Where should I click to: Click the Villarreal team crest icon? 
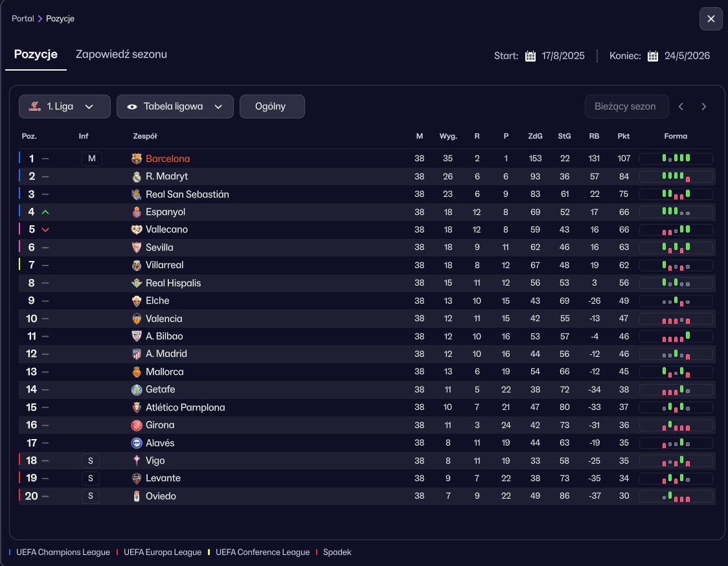pos(136,265)
